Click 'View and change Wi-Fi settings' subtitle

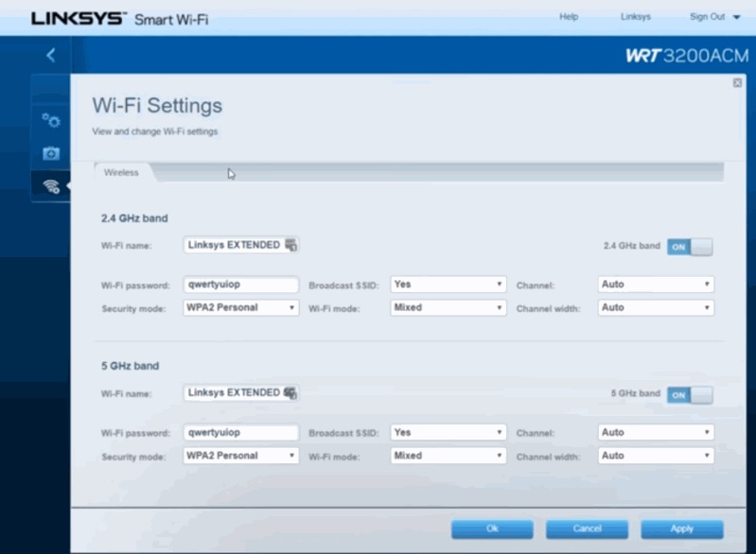point(155,131)
